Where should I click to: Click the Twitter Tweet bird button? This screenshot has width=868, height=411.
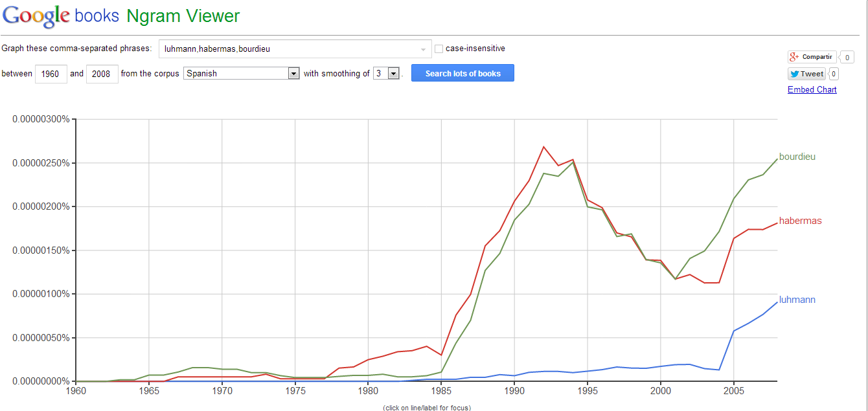coord(807,74)
